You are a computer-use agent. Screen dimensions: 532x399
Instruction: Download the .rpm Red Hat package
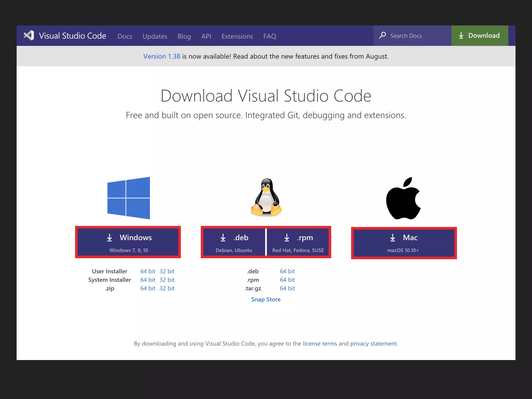[x=298, y=242]
